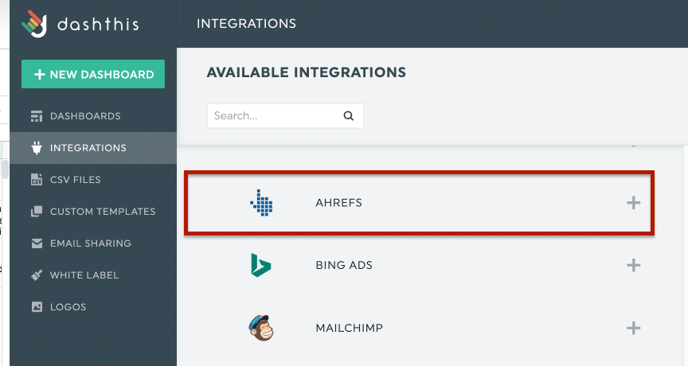The height and width of the screenshot is (366, 688).
Task: Click the search magnifier icon
Action: (348, 116)
